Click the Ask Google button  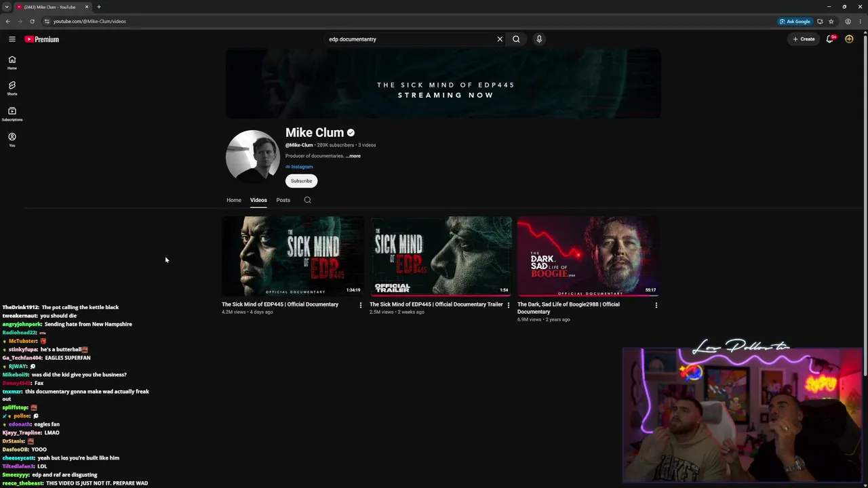[x=795, y=21]
